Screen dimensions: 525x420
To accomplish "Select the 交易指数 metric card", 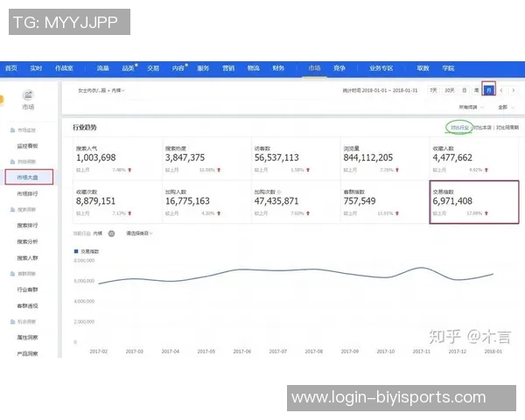I will (x=474, y=202).
